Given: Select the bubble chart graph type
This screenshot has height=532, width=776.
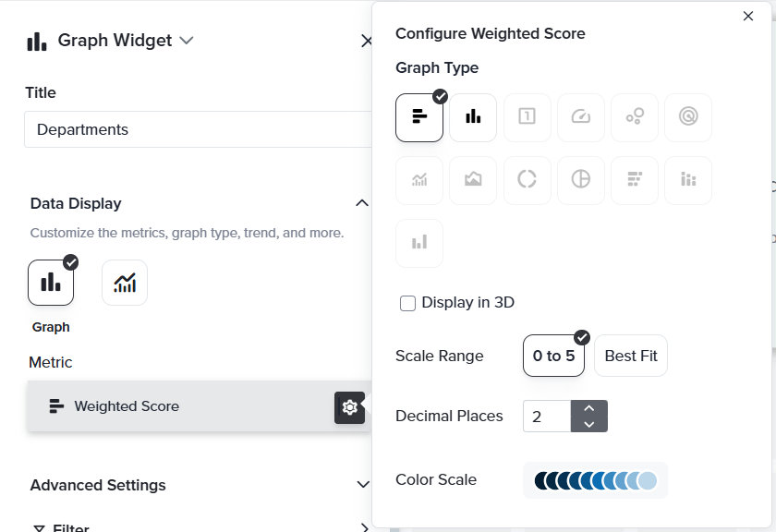Looking at the screenshot, I should click(x=634, y=117).
